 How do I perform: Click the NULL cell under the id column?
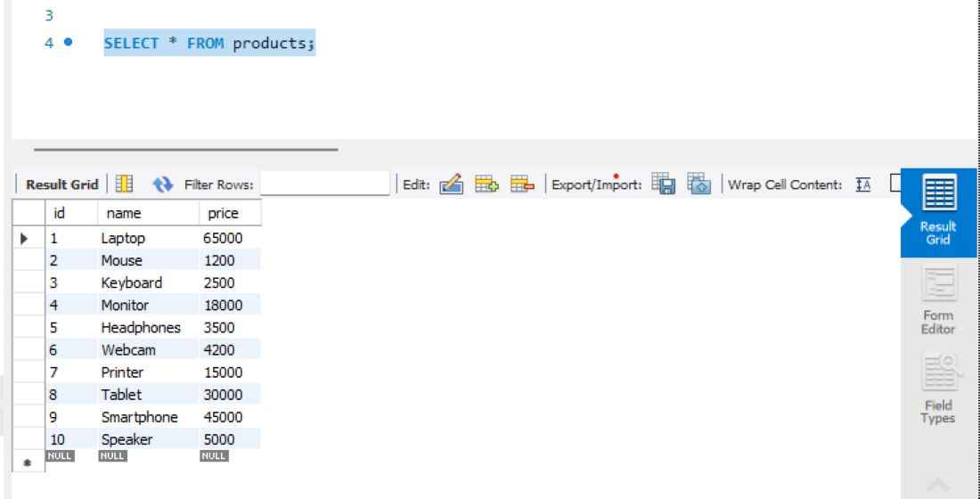pyautogui.click(x=60, y=456)
